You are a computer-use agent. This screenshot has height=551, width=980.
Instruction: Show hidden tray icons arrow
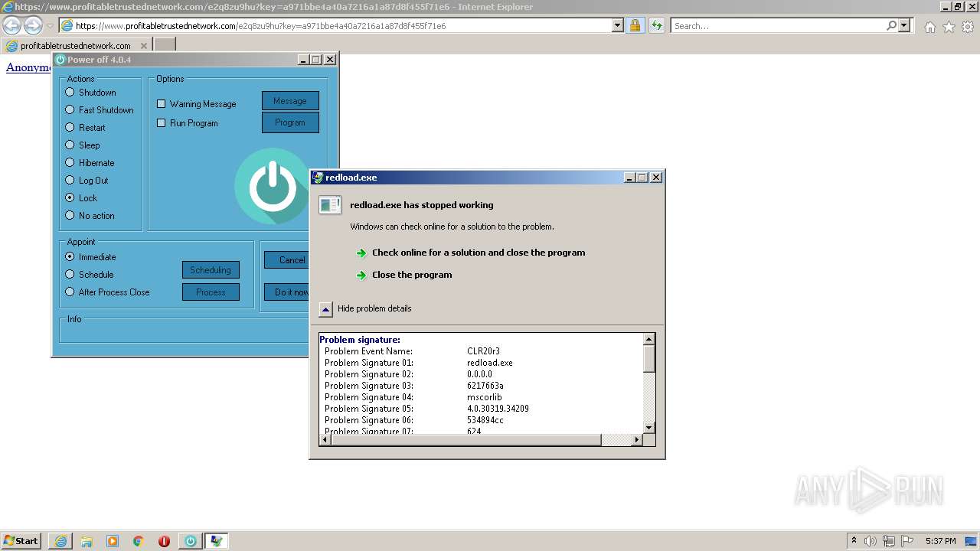point(854,541)
